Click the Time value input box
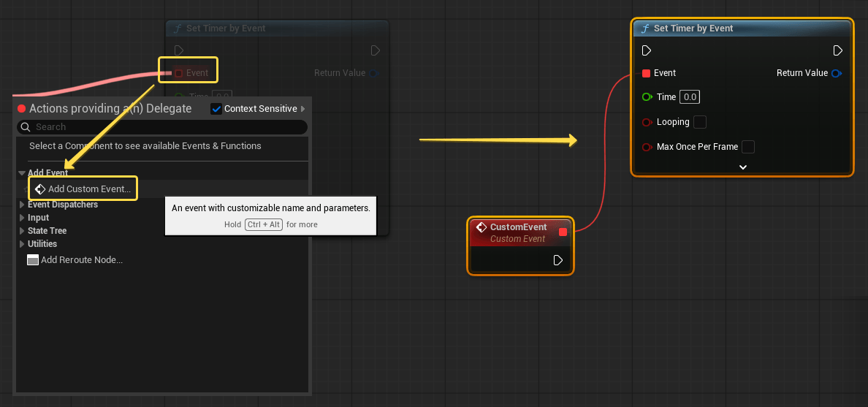Screen dimensions: 868x407 [x=690, y=97]
